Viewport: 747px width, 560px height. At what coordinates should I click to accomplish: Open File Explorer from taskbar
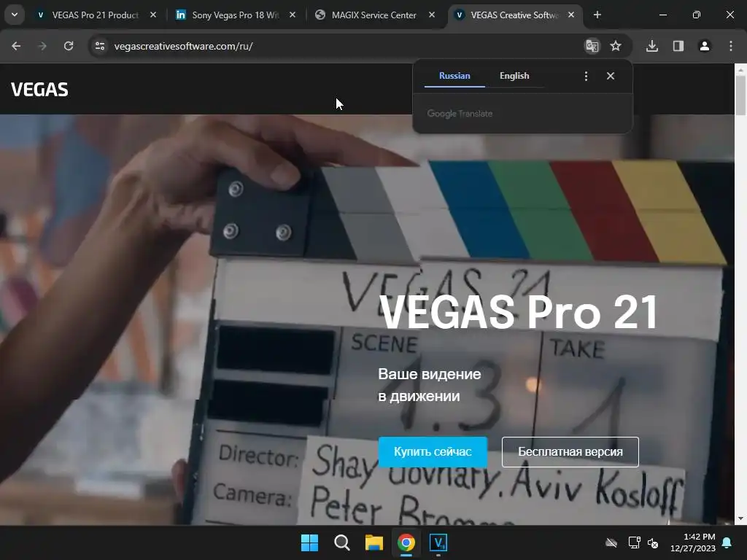point(374,542)
